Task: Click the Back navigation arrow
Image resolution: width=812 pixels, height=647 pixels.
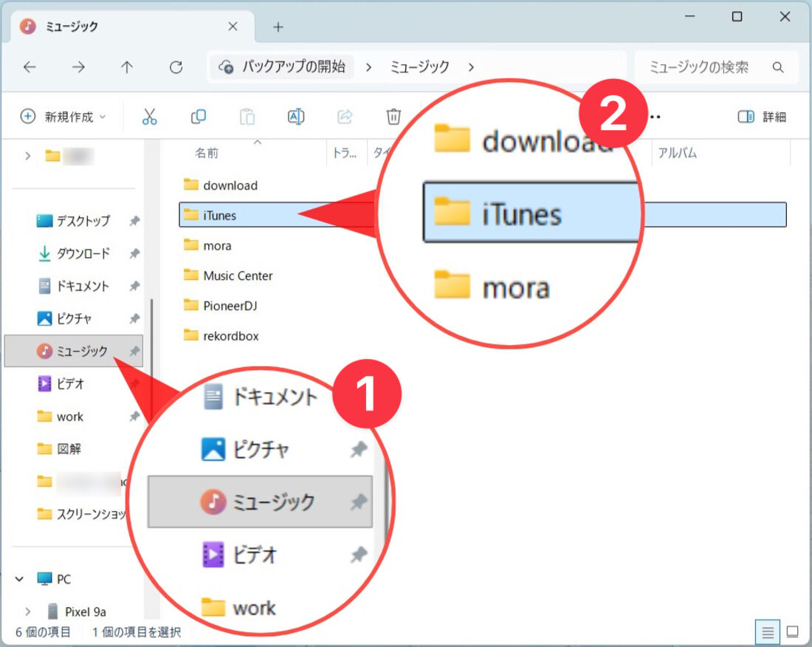Action: (30, 66)
